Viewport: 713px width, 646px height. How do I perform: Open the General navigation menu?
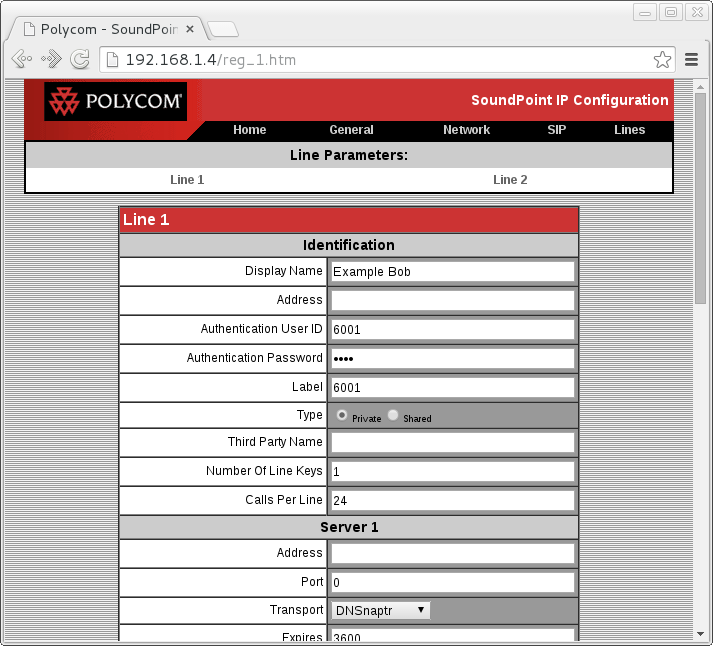351,130
